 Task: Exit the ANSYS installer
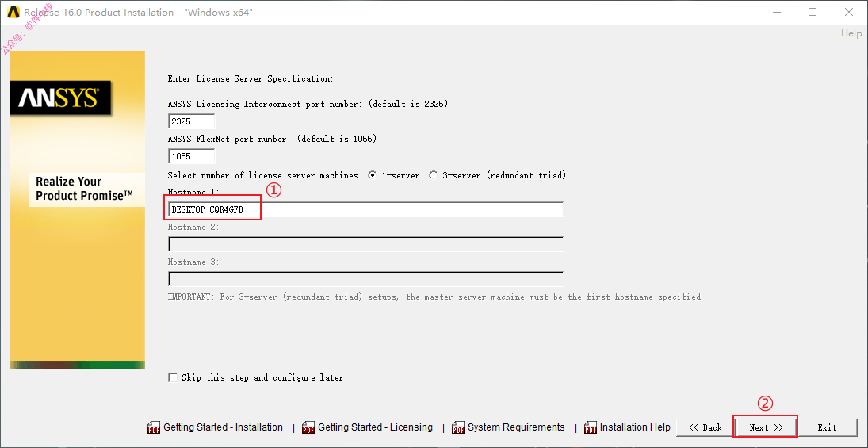coord(827,427)
